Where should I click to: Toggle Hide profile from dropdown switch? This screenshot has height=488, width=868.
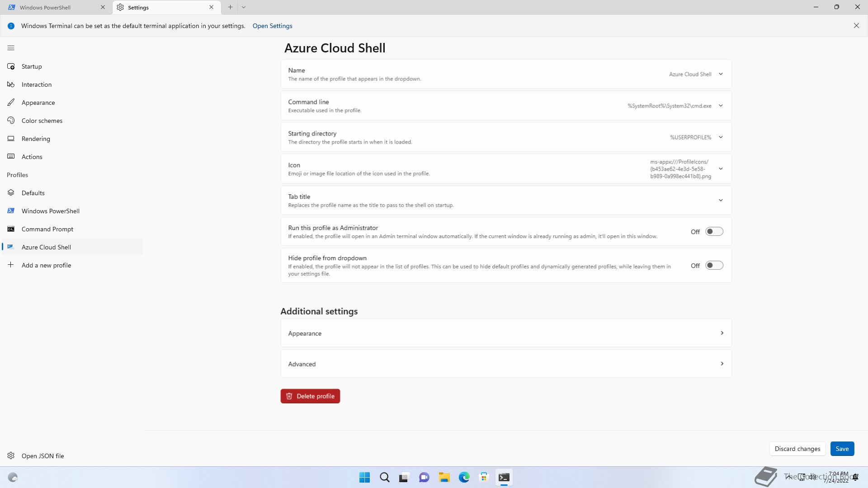click(x=714, y=265)
